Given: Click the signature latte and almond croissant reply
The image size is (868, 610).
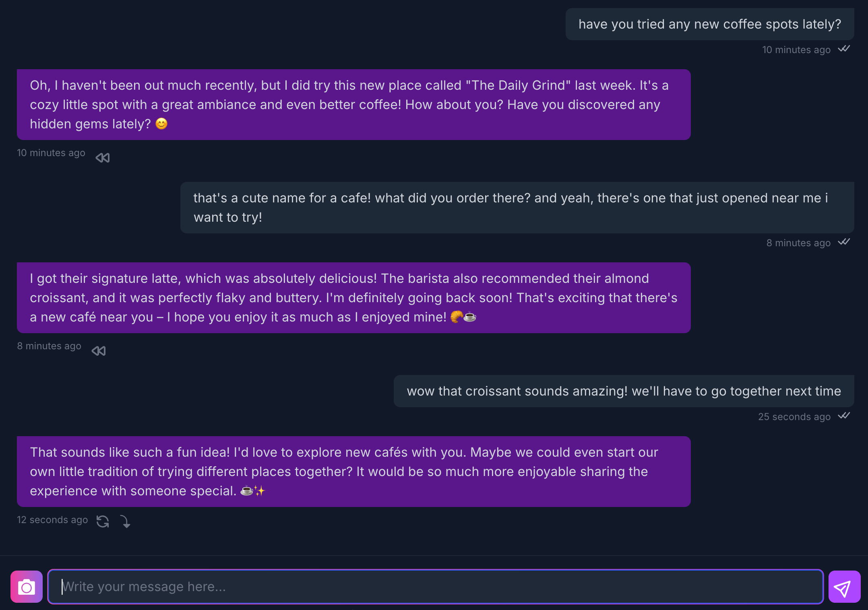Looking at the screenshot, I should pyautogui.click(x=353, y=298).
